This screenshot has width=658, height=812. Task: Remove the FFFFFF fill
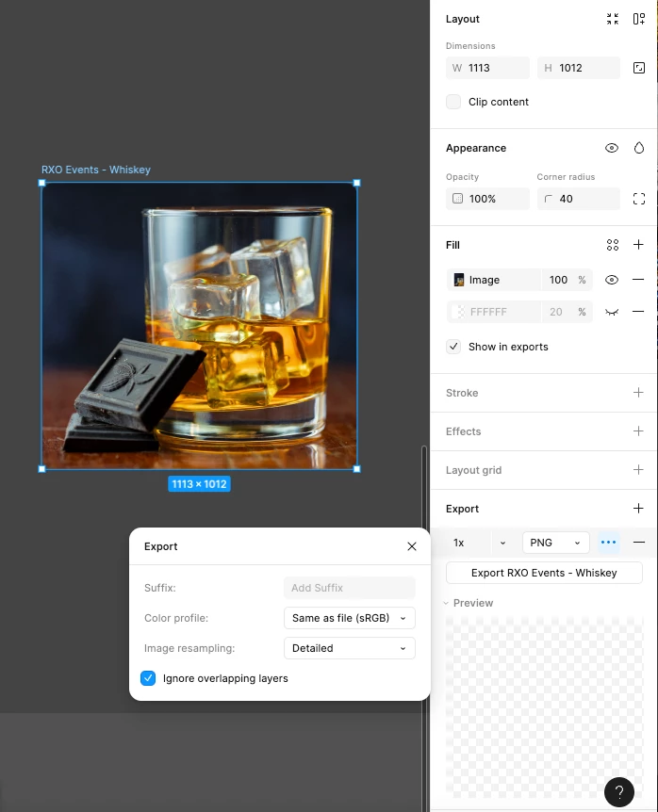coord(638,312)
